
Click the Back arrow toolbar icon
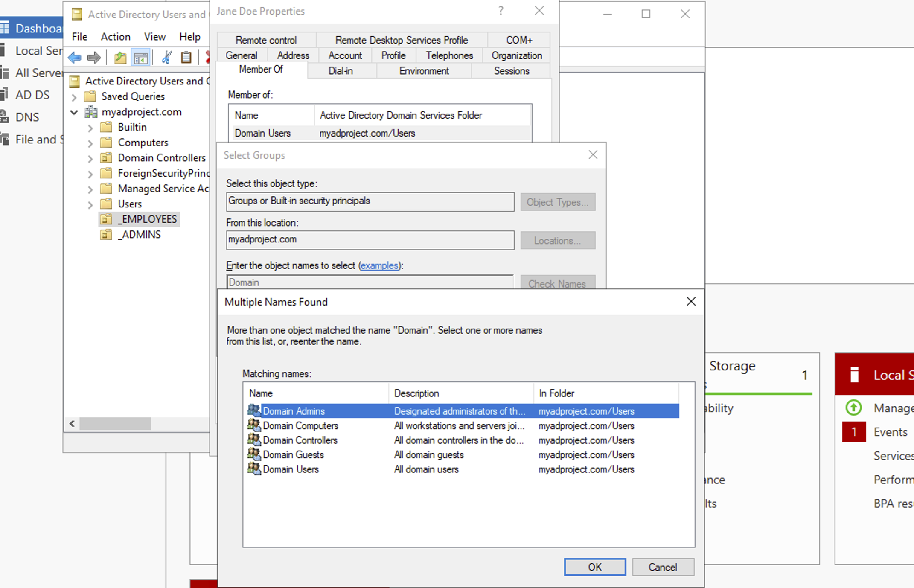[74, 58]
